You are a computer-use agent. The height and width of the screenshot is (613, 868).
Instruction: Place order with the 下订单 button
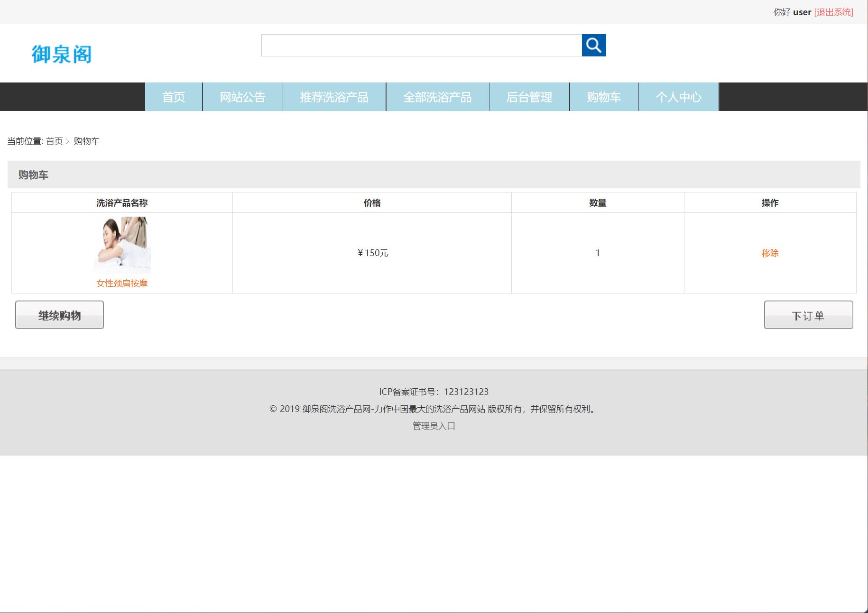pos(808,314)
